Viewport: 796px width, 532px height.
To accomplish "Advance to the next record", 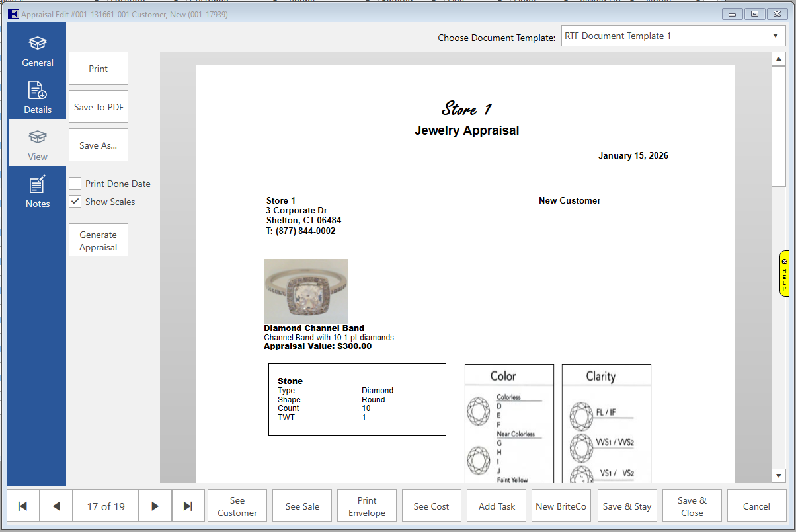I will click(x=155, y=506).
